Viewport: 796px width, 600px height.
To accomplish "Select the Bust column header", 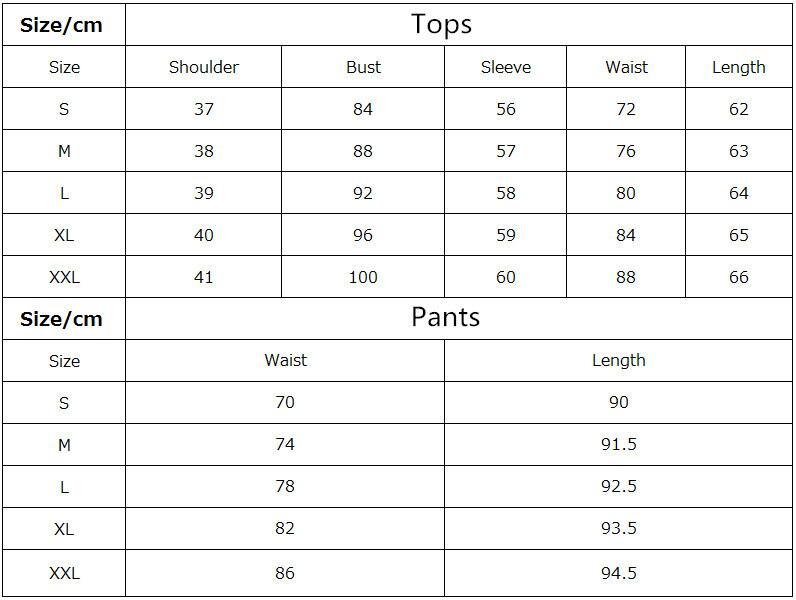I will tap(363, 67).
